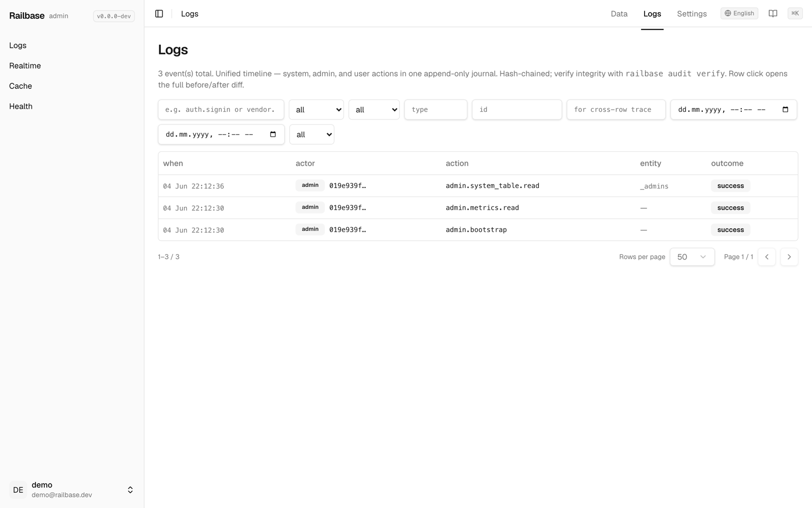This screenshot has height=508, width=812.
Task: Click the _admins entity cell
Action: [654, 186]
